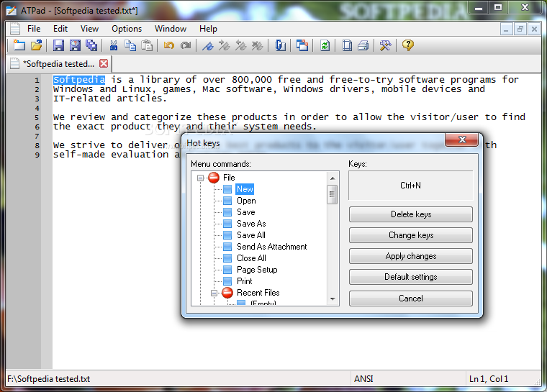This screenshot has height=392, width=547.
Task: Click the blue toggle bookmark icon
Action: (x=207, y=45)
